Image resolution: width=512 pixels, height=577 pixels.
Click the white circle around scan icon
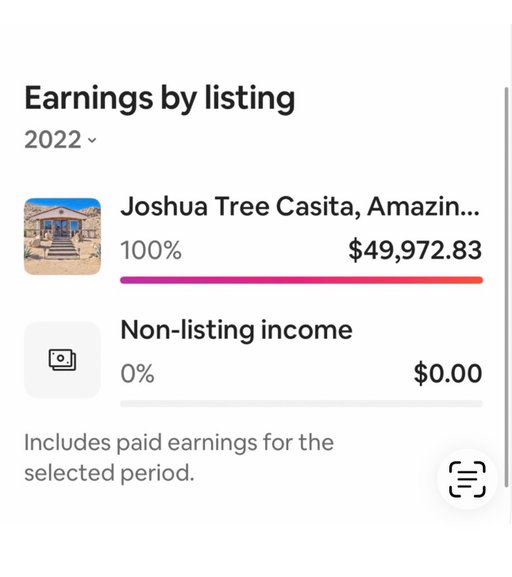[x=467, y=479]
